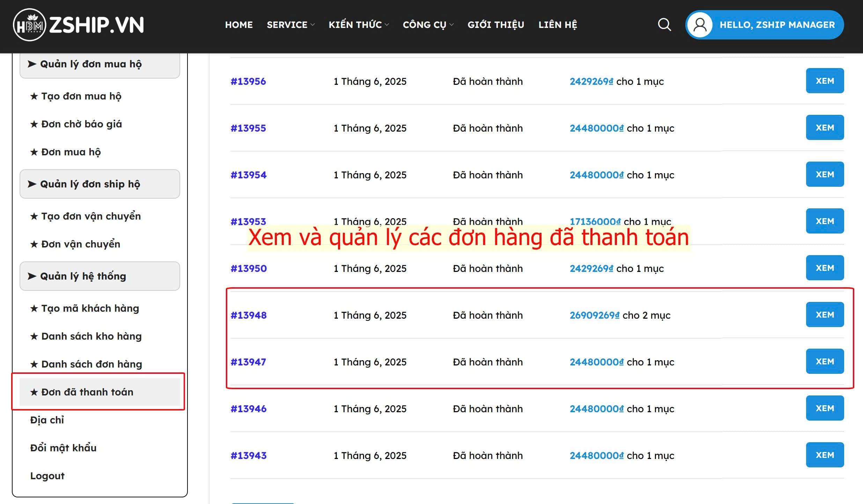Open the 26909269đ amount link

(x=595, y=315)
